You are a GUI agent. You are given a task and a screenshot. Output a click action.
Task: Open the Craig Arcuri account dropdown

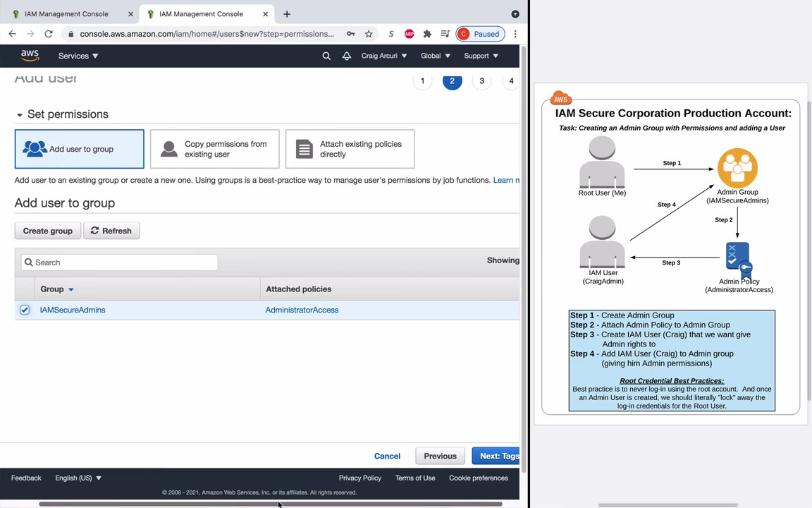383,56
